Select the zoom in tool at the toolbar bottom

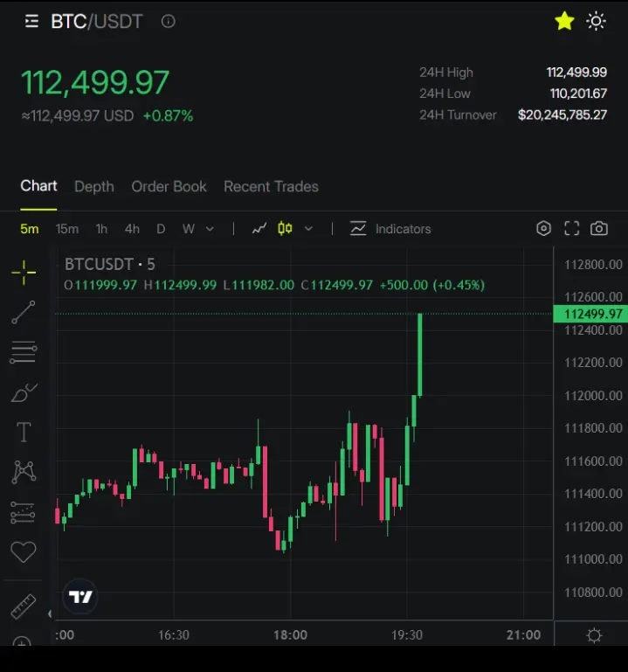pos(22,641)
